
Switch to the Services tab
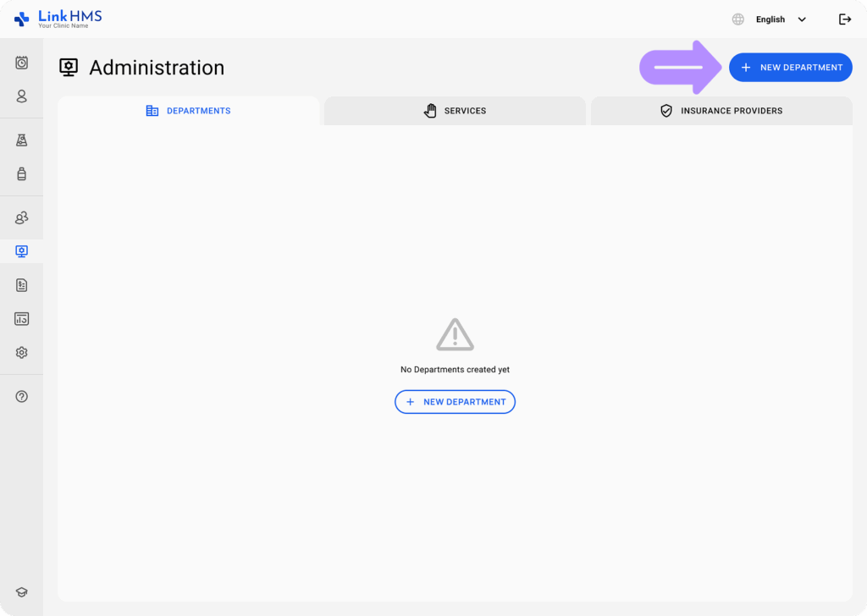455,111
